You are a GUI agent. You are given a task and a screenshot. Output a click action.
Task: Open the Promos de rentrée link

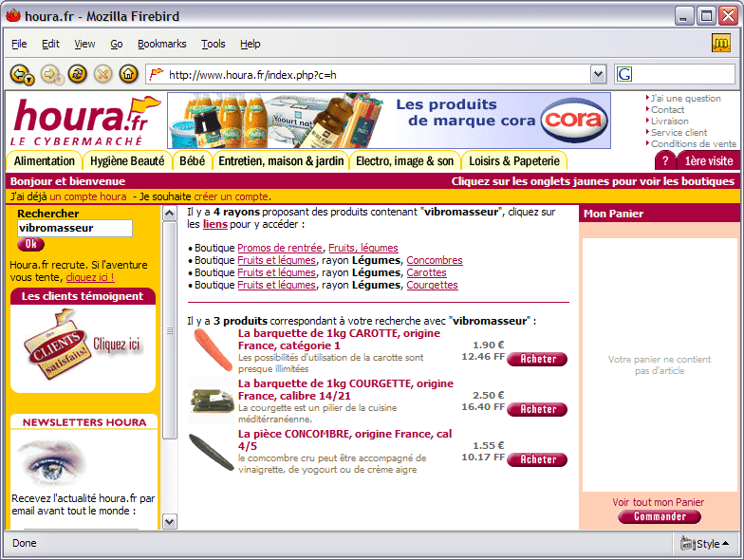279,248
